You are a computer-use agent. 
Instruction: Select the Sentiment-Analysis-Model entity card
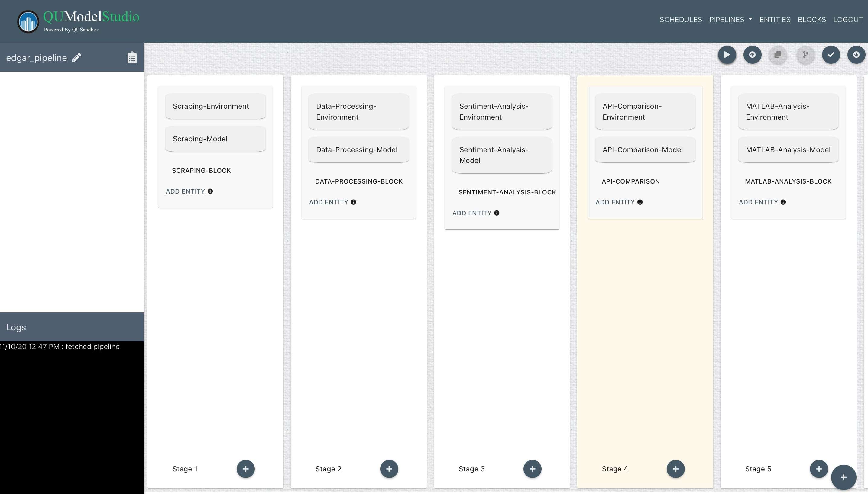pyautogui.click(x=502, y=155)
